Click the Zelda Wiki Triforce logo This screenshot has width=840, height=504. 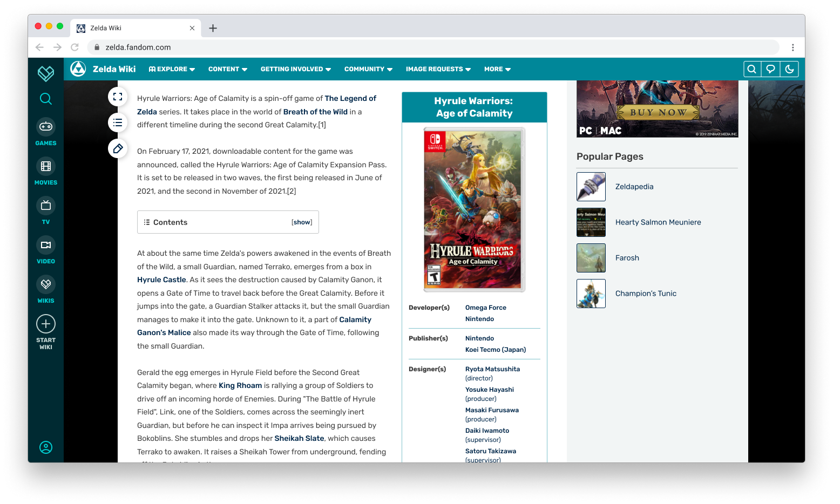coord(78,69)
